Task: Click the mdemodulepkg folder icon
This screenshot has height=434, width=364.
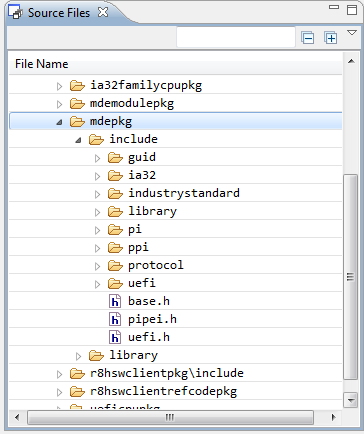Action: pyautogui.click(x=77, y=104)
